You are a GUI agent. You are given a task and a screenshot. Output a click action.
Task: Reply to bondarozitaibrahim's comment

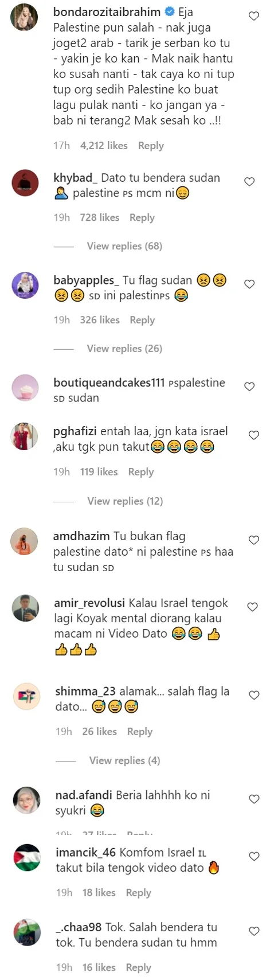151,146
